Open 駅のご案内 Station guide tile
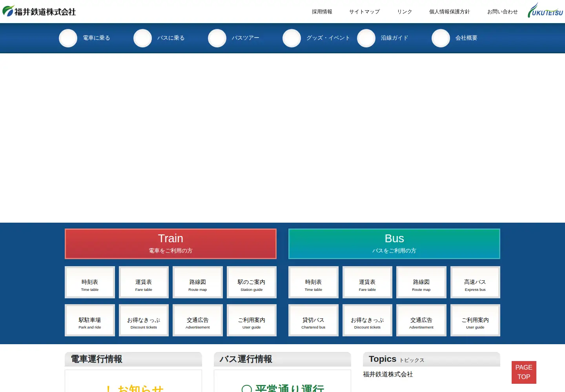 (252, 282)
